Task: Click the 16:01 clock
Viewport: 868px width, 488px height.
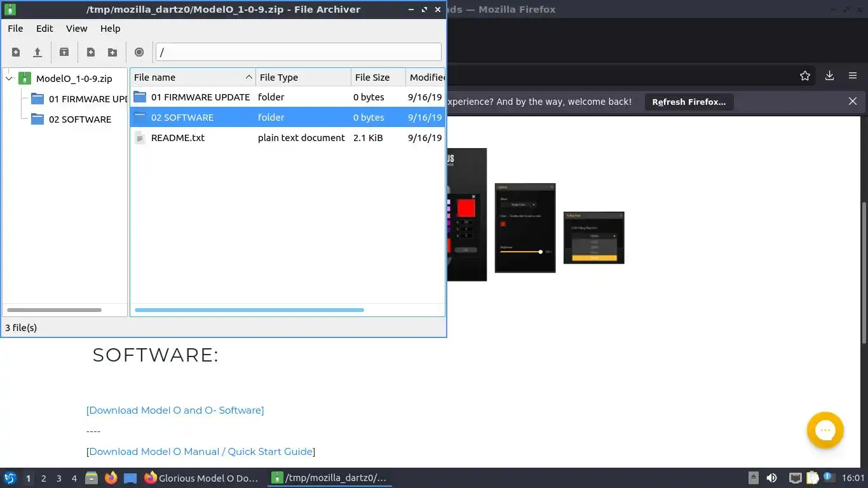Action: (x=853, y=478)
